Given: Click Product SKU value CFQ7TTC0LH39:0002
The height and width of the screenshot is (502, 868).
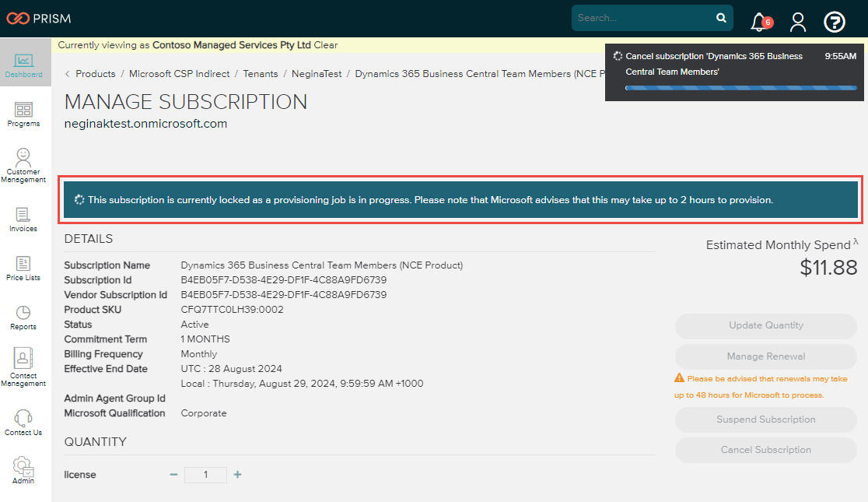Looking at the screenshot, I should tap(232, 309).
